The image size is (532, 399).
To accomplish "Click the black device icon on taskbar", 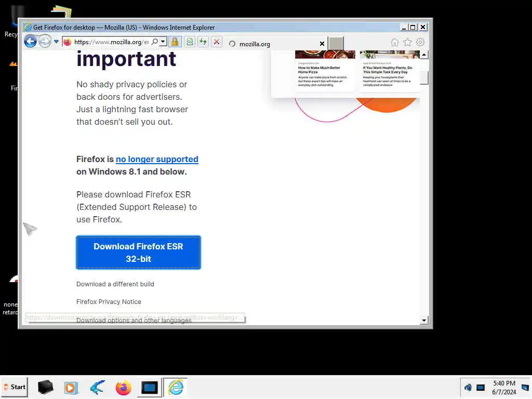I will click(46, 387).
